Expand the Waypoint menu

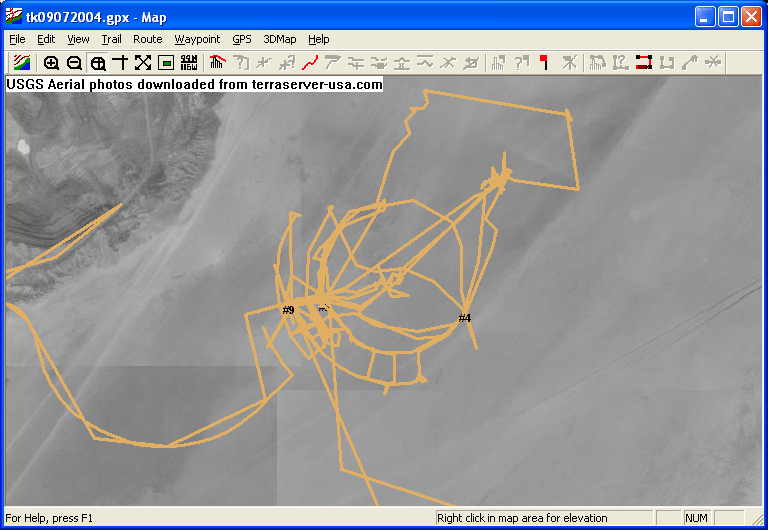click(197, 39)
